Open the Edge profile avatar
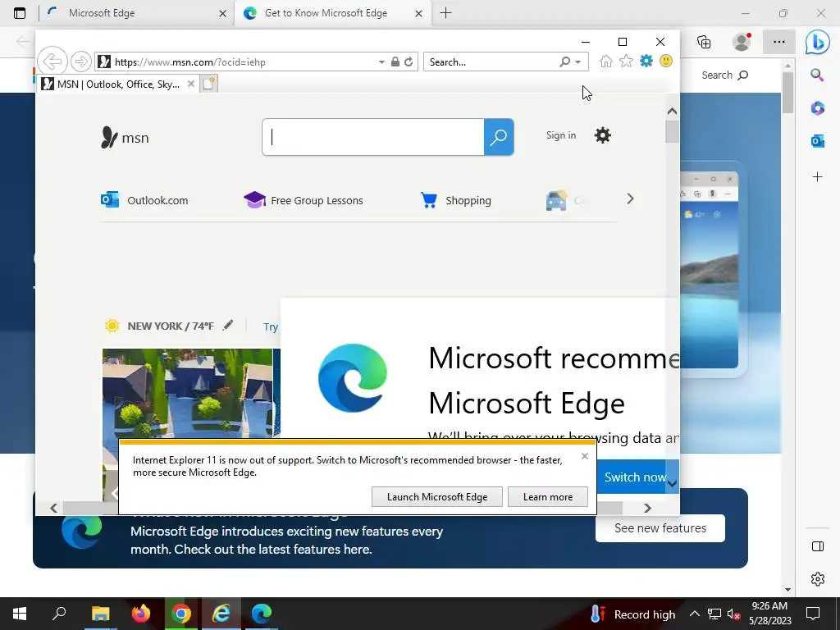The image size is (840, 630). click(x=742, y=42)
